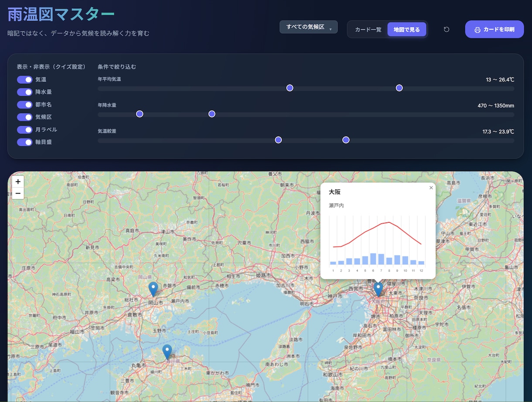
Task: Click the Okayama map pin marker
Action: point(153,289)
